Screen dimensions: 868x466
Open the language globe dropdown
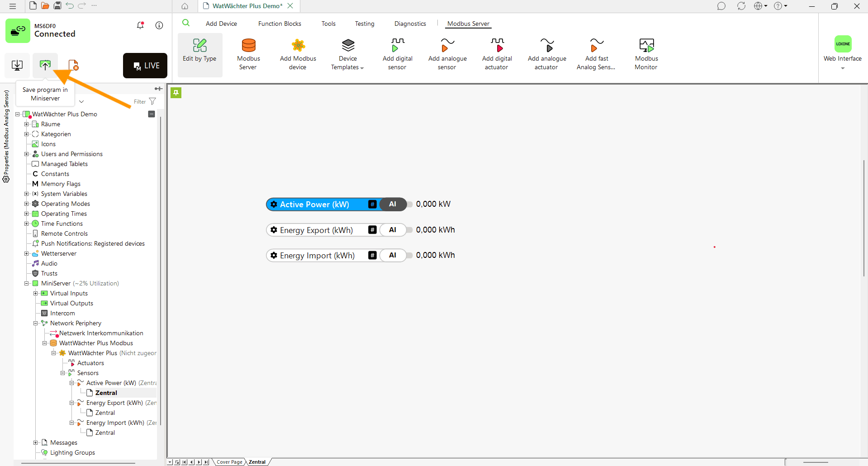761,6
